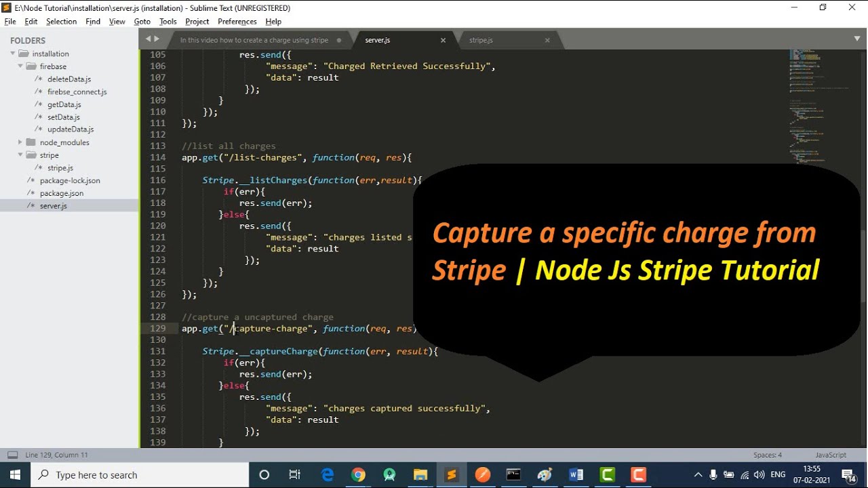Image resolution: width=868 pixels, height=488 pixels.
Task: Click line number 131 in the gutter
Action: click(157, 351)
